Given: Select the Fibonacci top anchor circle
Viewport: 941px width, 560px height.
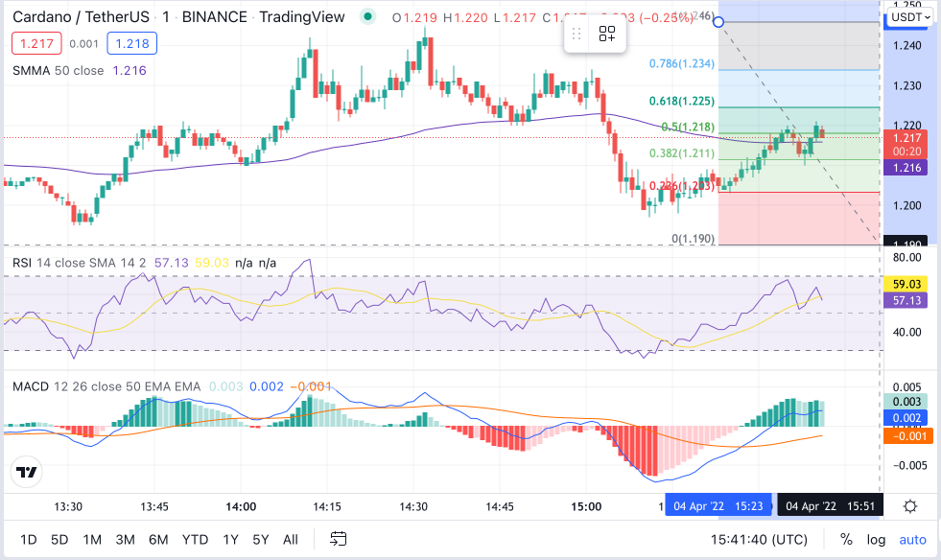Looking at the screenshot, I should coord(718,22).
